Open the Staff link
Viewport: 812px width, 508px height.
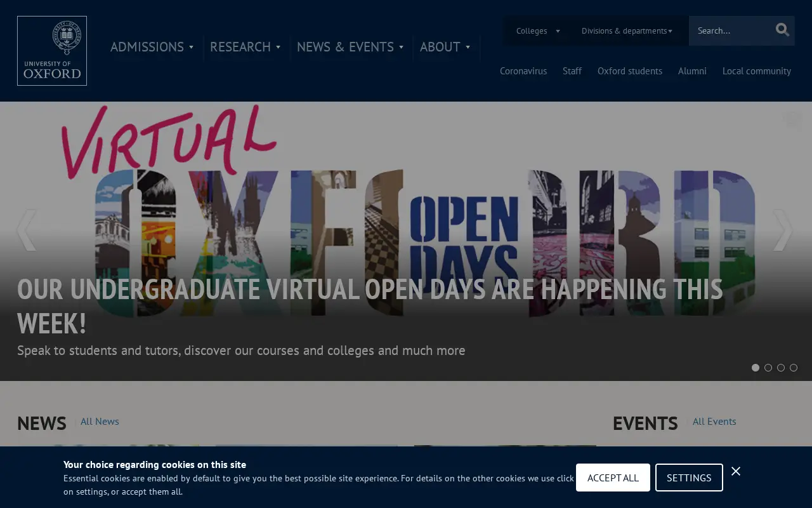coord(572,71)
